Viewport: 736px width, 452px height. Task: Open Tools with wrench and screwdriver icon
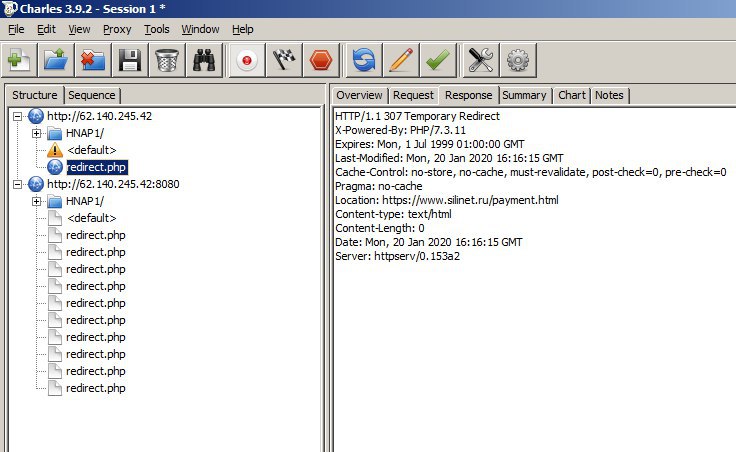coord(481,60)
